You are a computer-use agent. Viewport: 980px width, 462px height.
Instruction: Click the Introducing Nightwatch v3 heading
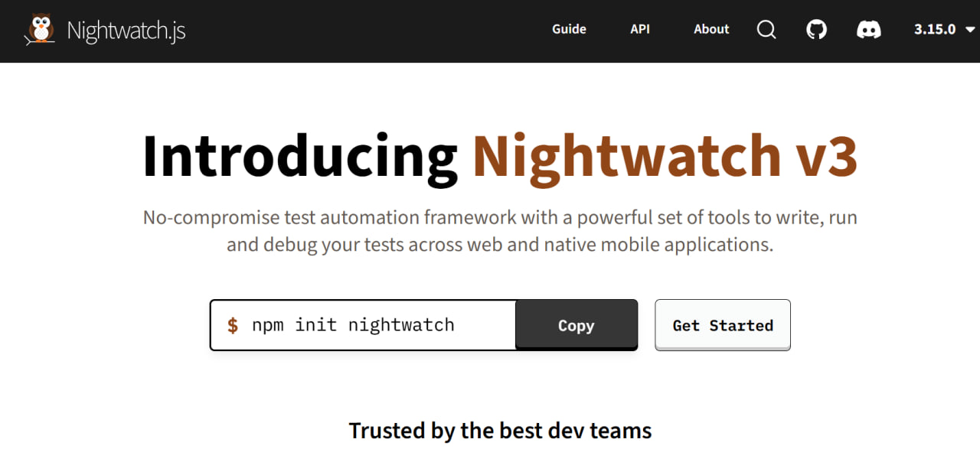click(x=499, y=157)
